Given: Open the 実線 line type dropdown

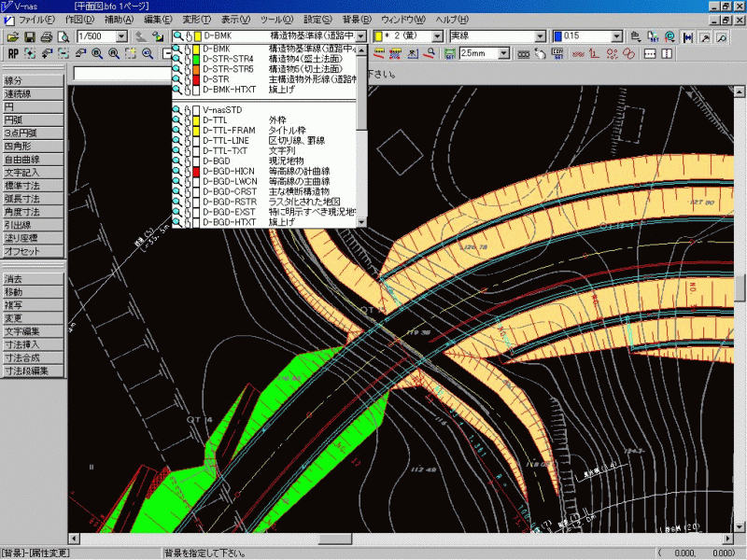Looking at the screenshot, I should [x=541, y=36].
